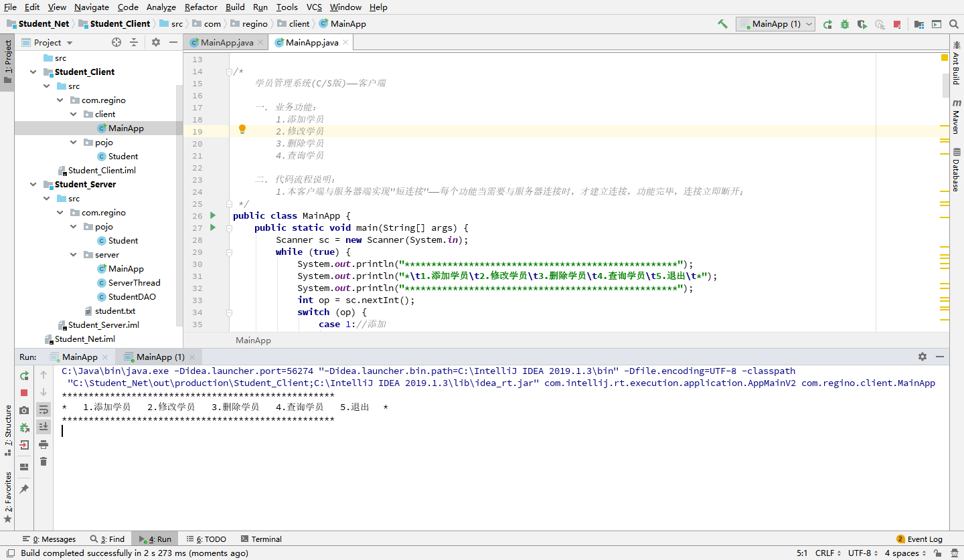This screenshot has width=964, height=560.
Task: Open the Database side panel
Action: pyautogui.click(x=956, y=170)
